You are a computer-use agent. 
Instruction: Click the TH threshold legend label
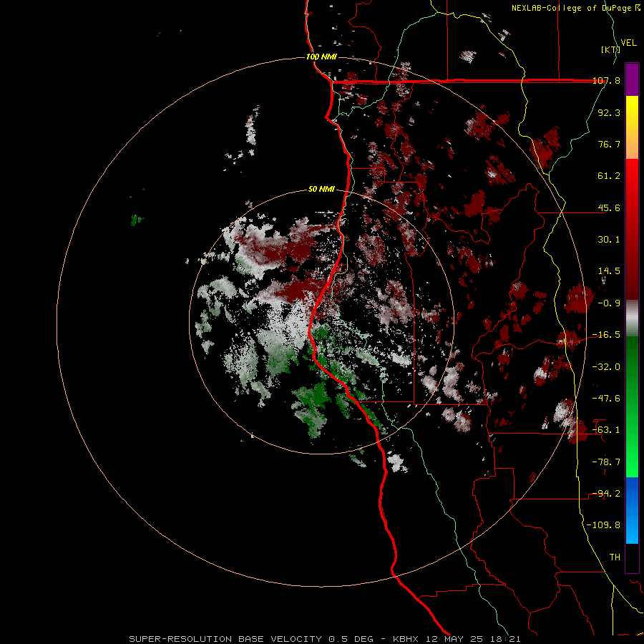tap(615, 557)
